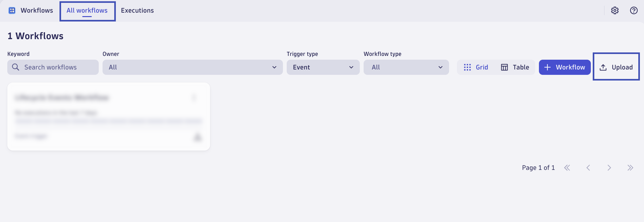The image size is (644, 222).
Task: Go to previous page arrow
Action: 588,168
